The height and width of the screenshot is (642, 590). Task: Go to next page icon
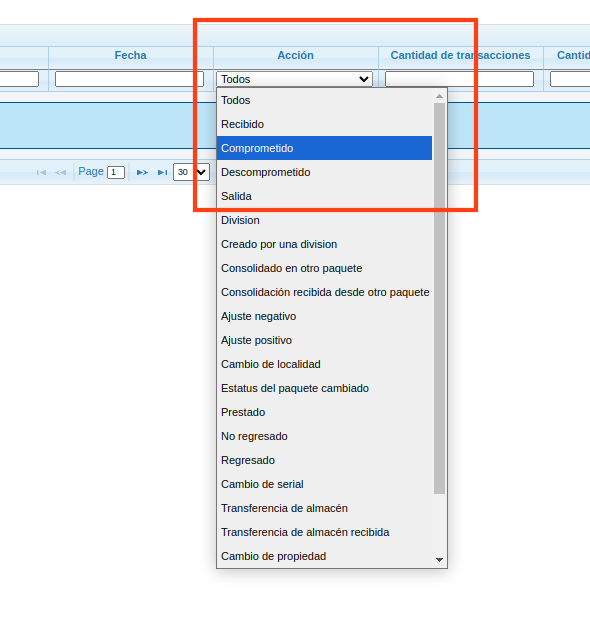(x=142, y=172)
